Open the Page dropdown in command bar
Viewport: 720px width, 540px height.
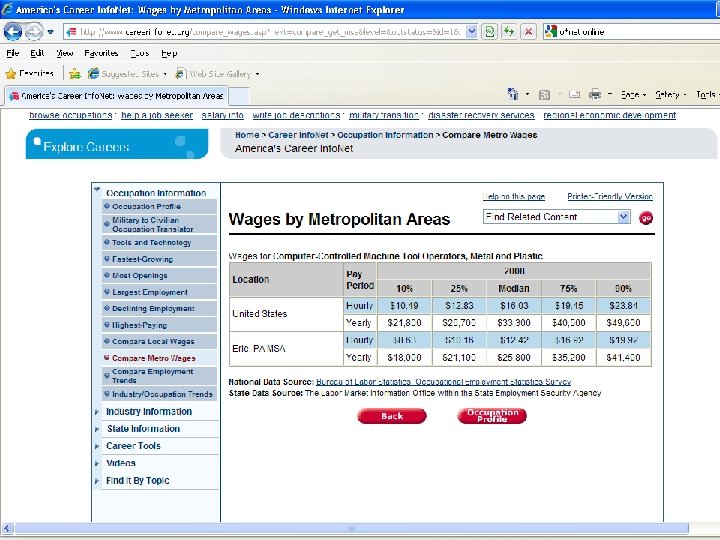click(633, 95)
